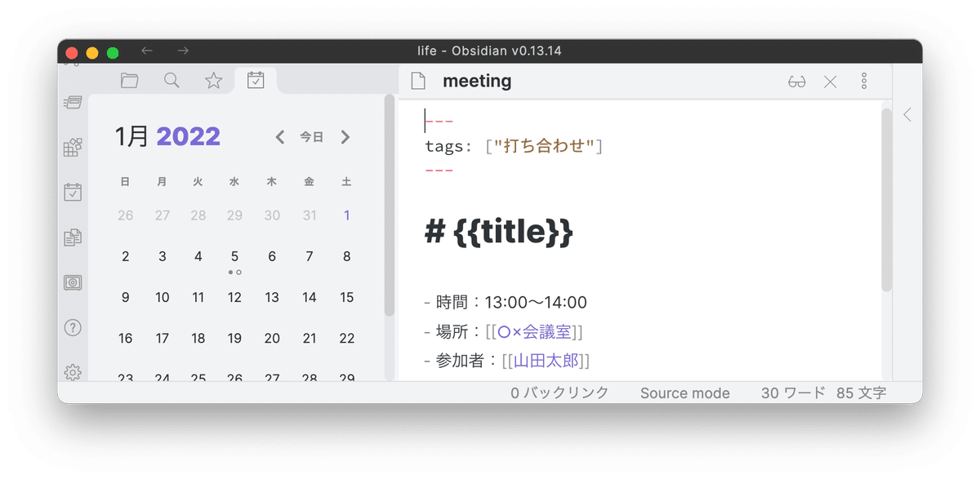
Task: Switch to preview with glasses icon
Action: point(797,82)
